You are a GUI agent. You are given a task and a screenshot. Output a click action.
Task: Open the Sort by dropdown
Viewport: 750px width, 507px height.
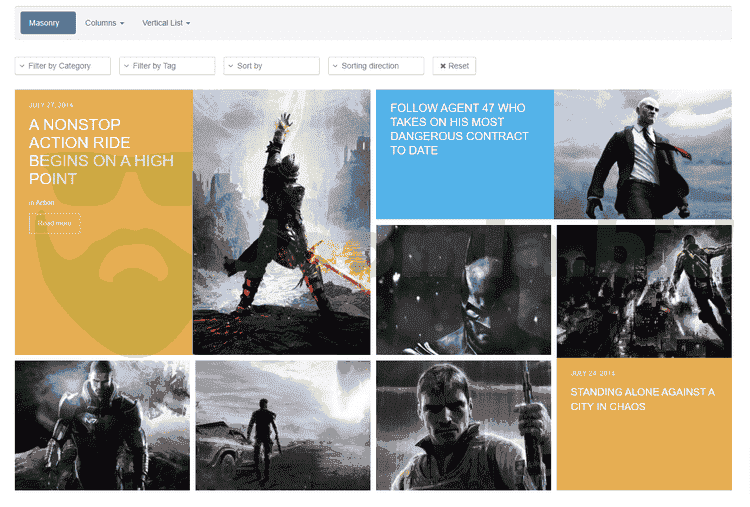(271, 66)
